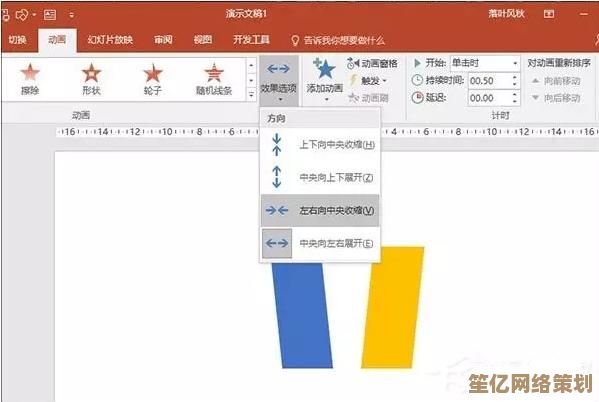
Task: Expand the animation gallery more button
Action: pyautogui.click(x=251, y=94)
